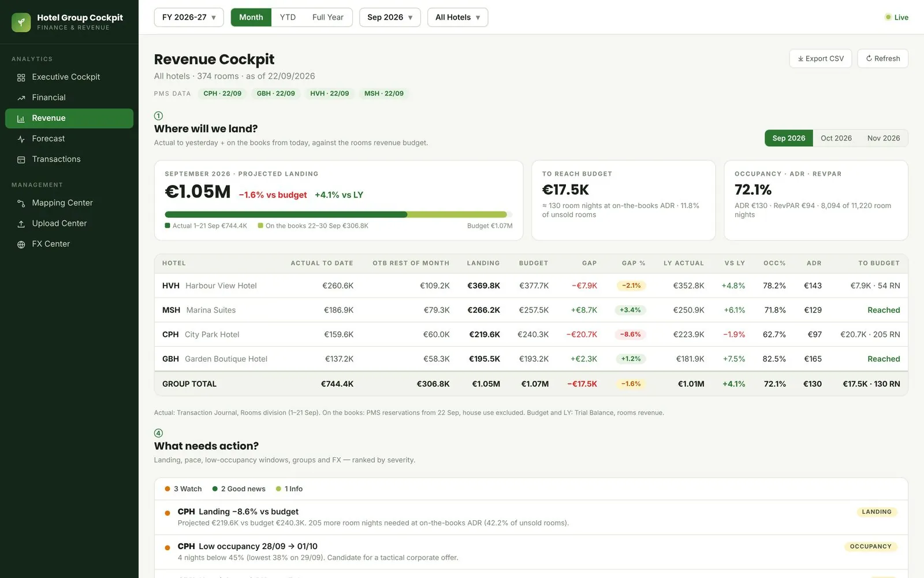Open Upload Center in sidebar

click(x=69, y=223)
